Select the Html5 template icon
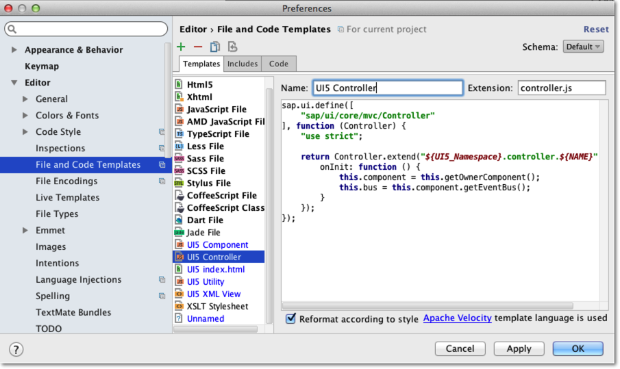 coord(179,84)
